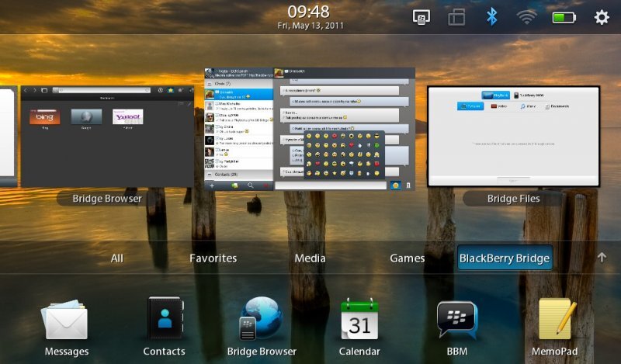The image size is (621, 364).
Task: Collapse the app tray with up arrow
Action: [x=602, y=258]
